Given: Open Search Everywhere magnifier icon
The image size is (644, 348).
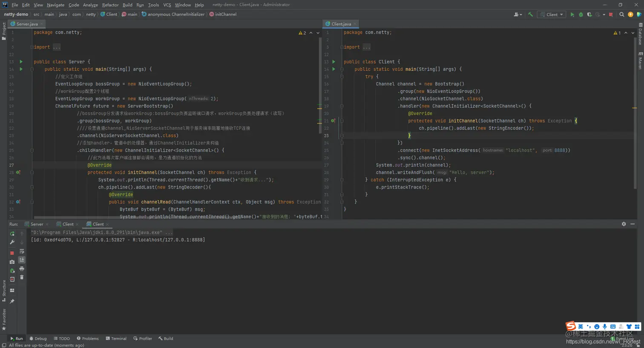Looking at the screenshot, I should coord(621,14).
